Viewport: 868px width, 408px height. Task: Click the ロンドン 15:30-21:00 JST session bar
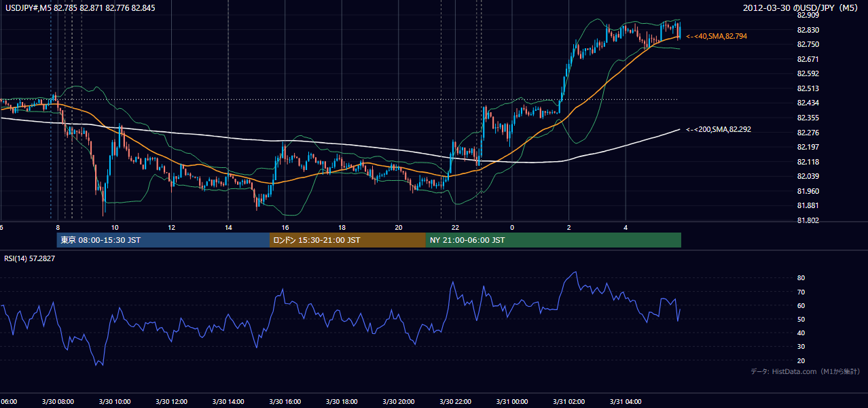[x=348, y=240]
